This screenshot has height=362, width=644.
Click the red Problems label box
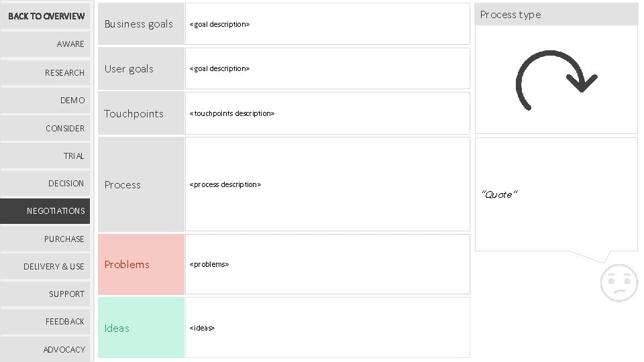tap(141, 264)
